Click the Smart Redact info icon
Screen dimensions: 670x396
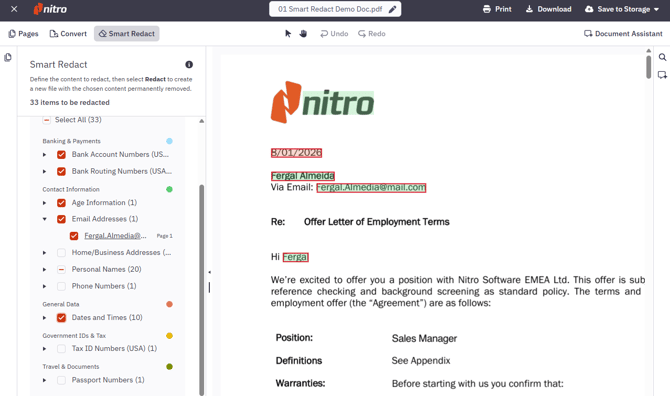click(x=189, y=65)
